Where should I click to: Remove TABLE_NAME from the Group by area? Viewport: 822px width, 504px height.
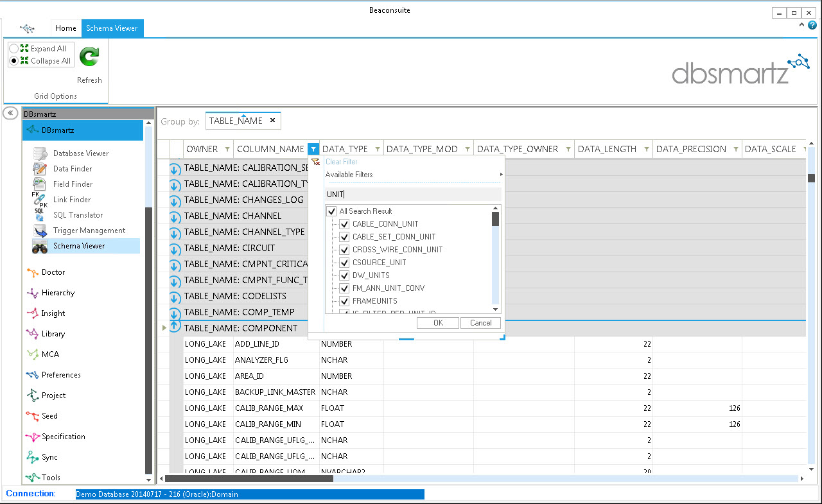pyautogui.click(x=272, y=120)
